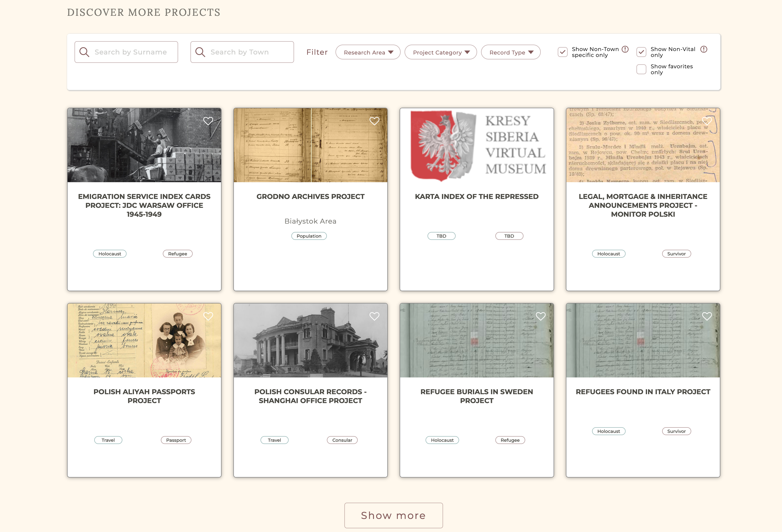Click Population tag on Grodno Archives card
782x532 pixels.
pos(309,236)
